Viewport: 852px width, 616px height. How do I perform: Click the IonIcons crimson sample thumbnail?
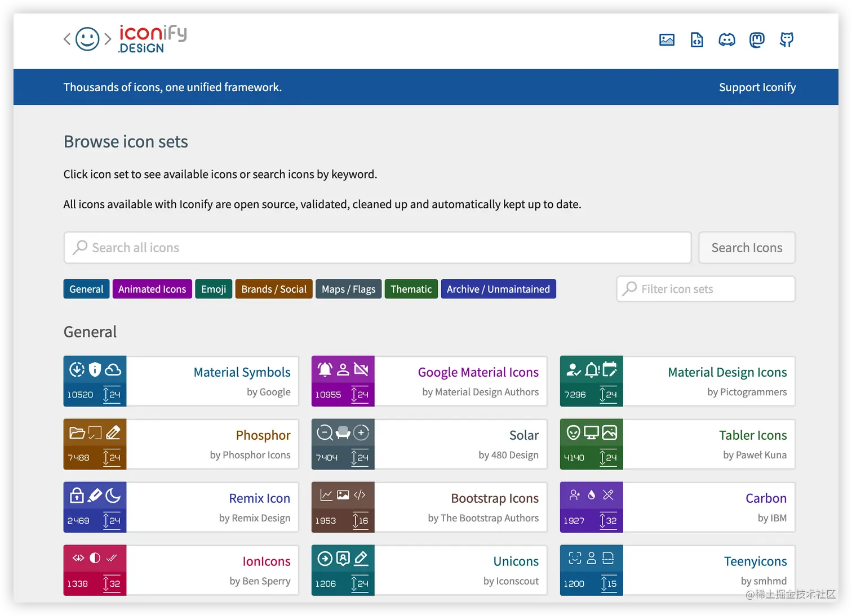[95, 570]
